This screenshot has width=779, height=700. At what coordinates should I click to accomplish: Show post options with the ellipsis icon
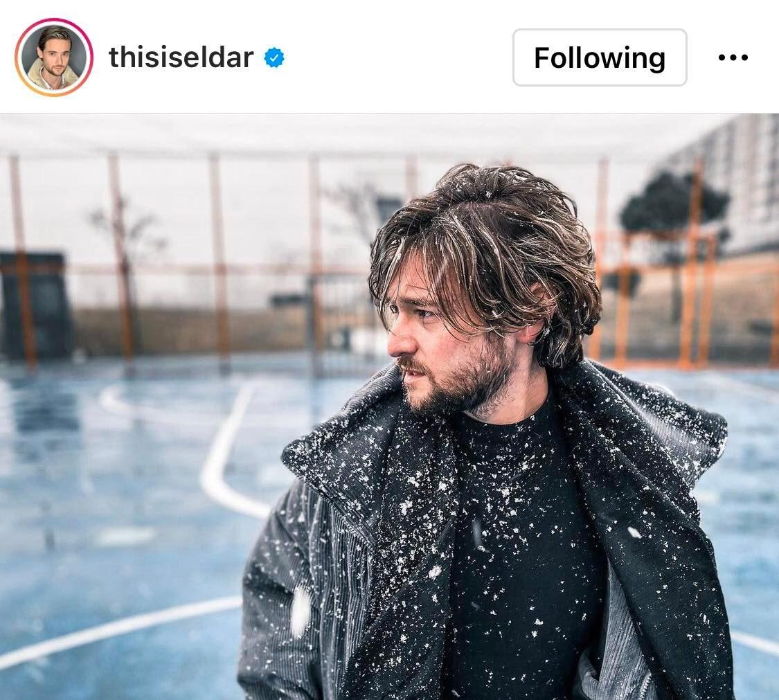pos(733,57)
